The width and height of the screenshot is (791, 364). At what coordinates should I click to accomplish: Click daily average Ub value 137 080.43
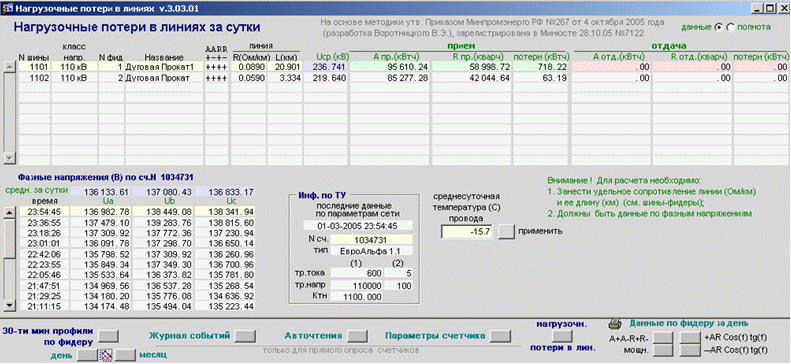[x=162, y=192]
